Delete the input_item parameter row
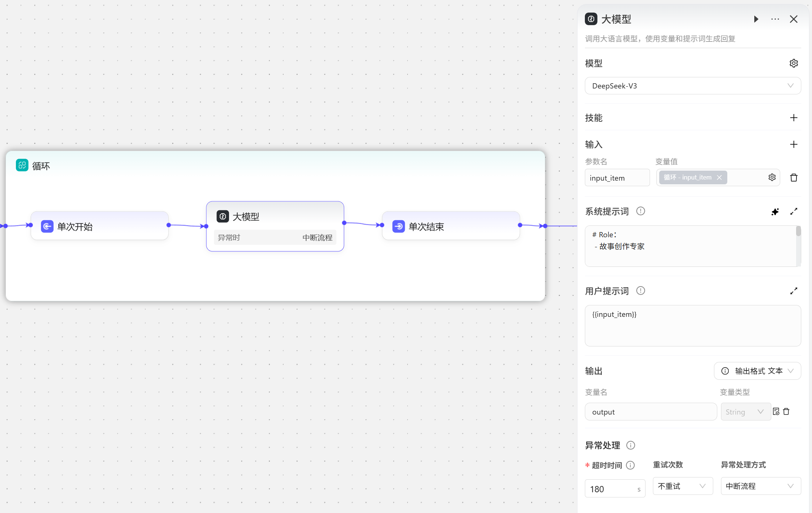Viewport: 812px width, 513px height. click(x=794, y=178)
